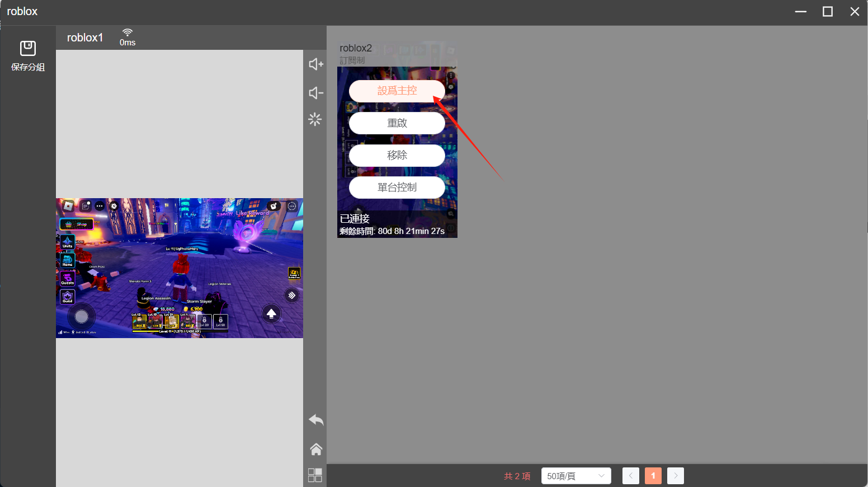Select page 1 in pagination
The width and height of the screenshot is (868, 487).
[x=653, y=476]
